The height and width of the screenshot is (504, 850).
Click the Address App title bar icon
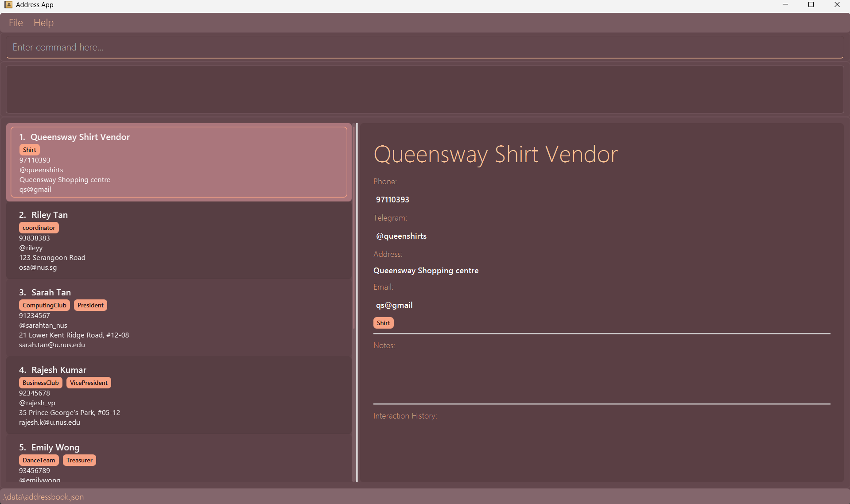[x=8, y=5]
